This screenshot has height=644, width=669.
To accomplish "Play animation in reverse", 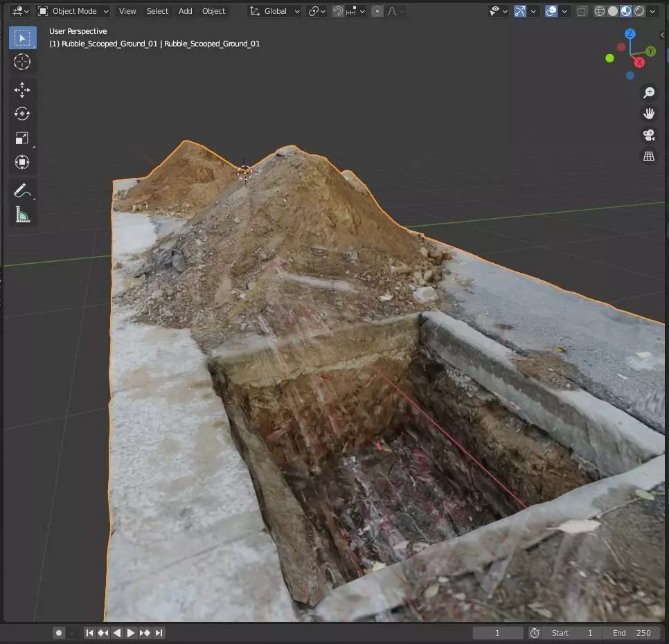I will pos(116,633).
